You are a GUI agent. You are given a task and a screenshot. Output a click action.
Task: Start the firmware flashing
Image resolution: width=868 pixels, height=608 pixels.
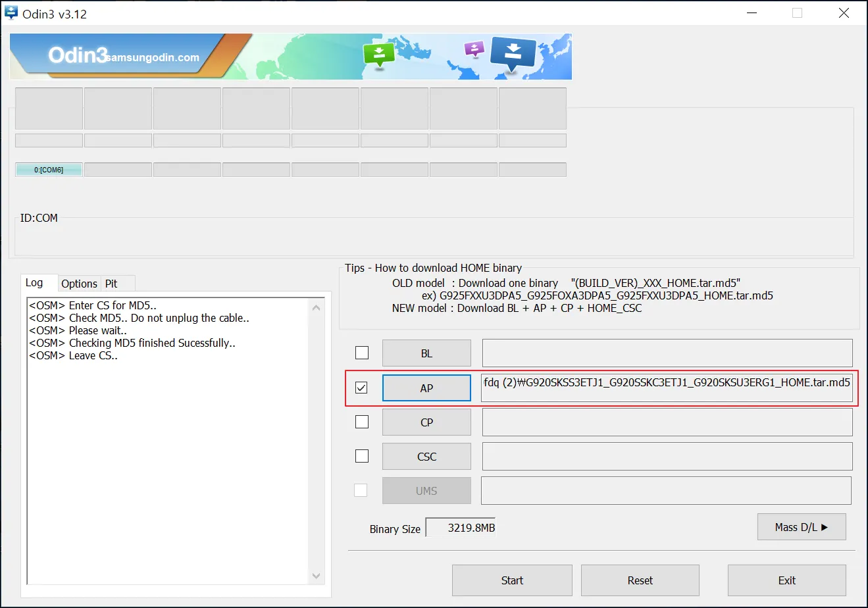512,580
